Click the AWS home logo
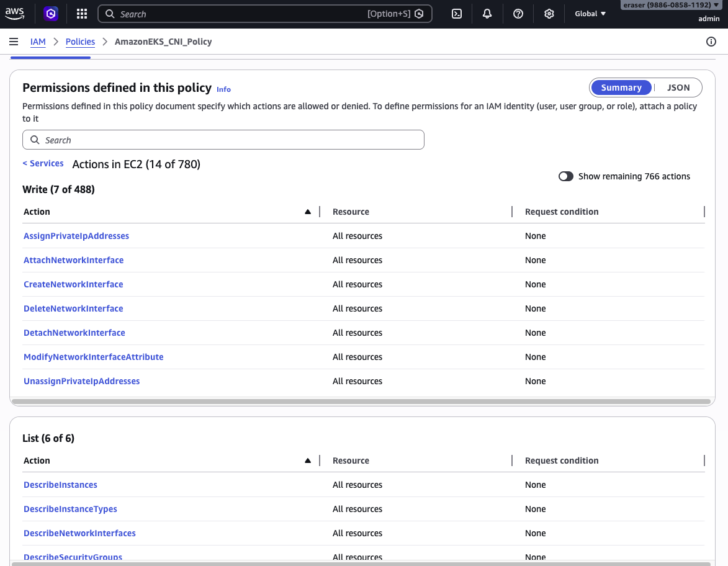This screenshot has width=728, height=566. 14,13
